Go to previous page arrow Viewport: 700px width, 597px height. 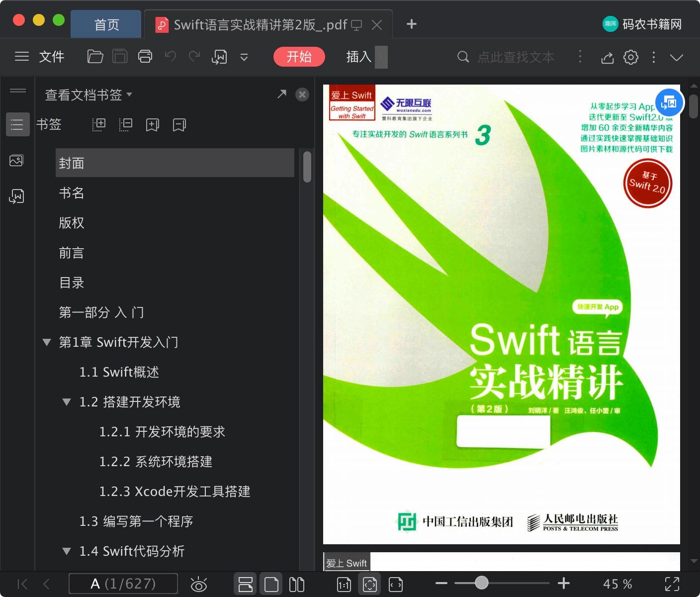(47, 584)
